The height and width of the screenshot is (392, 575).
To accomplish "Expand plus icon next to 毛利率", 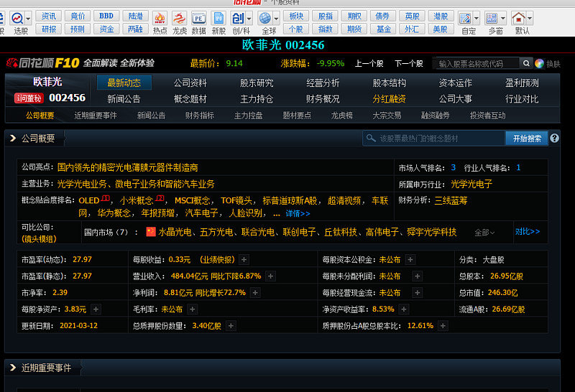I will 192,309.
